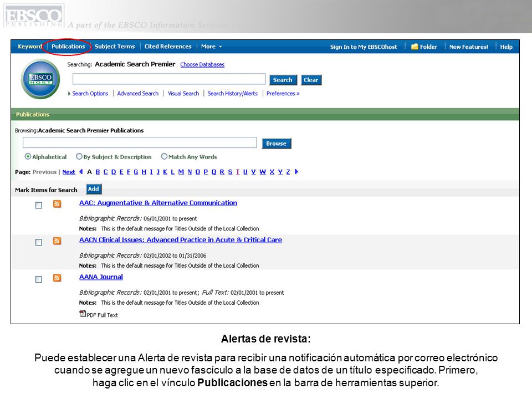Click New Features! in the top bar

click(469, 47)
